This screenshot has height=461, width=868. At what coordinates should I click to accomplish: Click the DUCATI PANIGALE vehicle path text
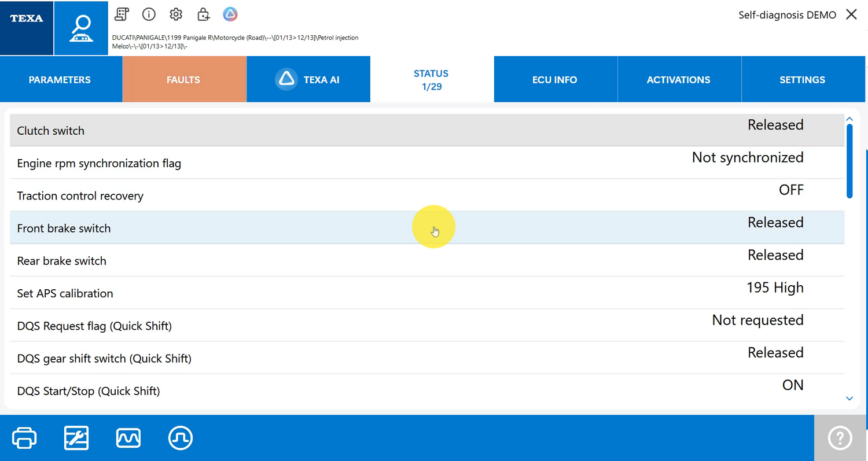click(x=235, y=42)
